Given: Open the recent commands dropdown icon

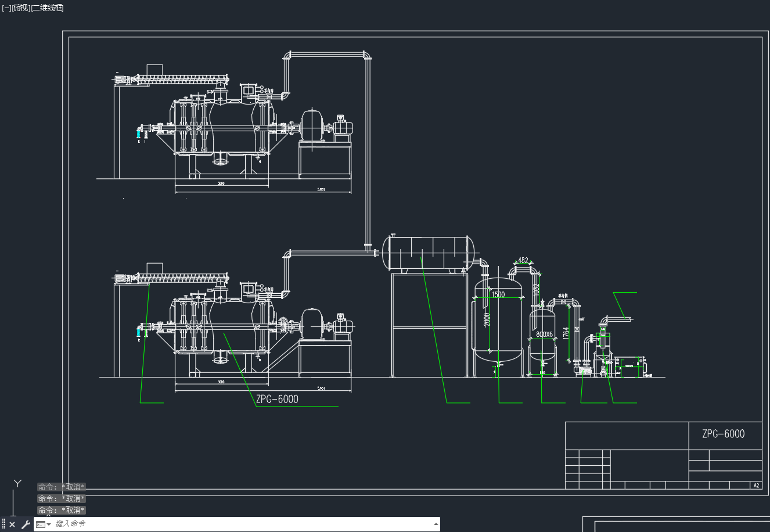Looking at the screenshot, I should [x=44, y=524].
